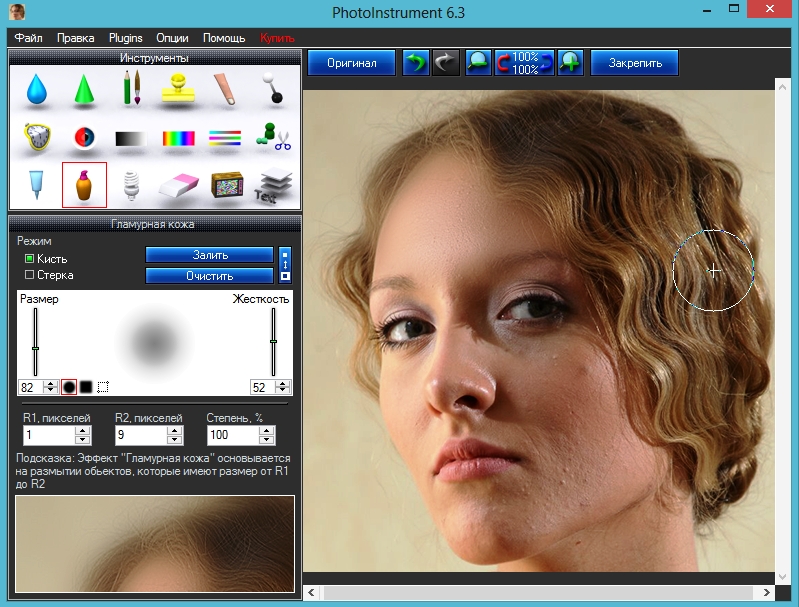Select the pink eraser tool
Image resolution: width=799 pixels, height=607 pixels.
[x=178, y=184]
